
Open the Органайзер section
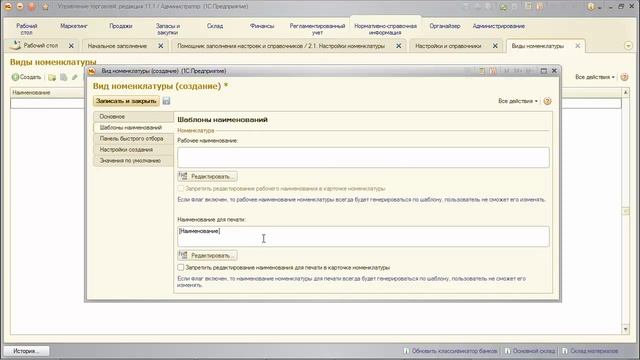pos(445,26)
